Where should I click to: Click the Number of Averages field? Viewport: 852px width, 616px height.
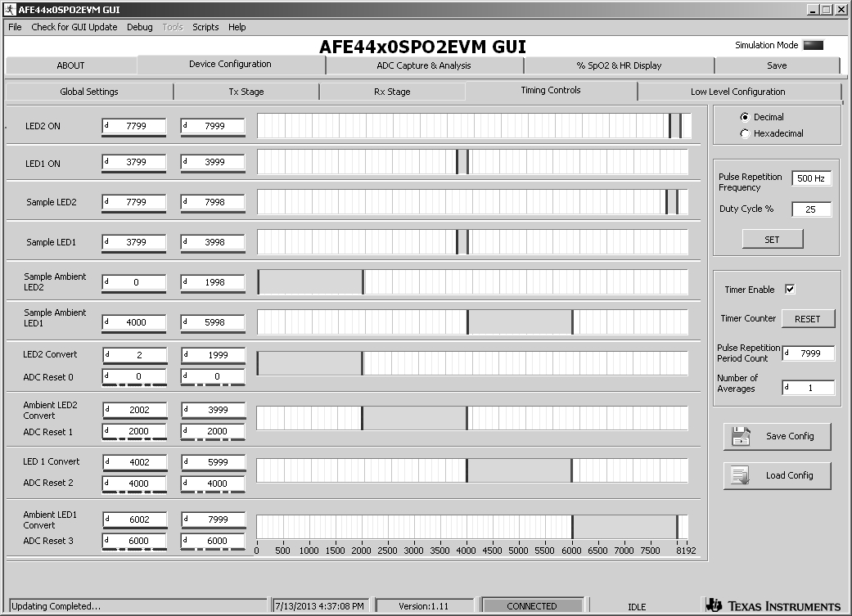[808, 388]
